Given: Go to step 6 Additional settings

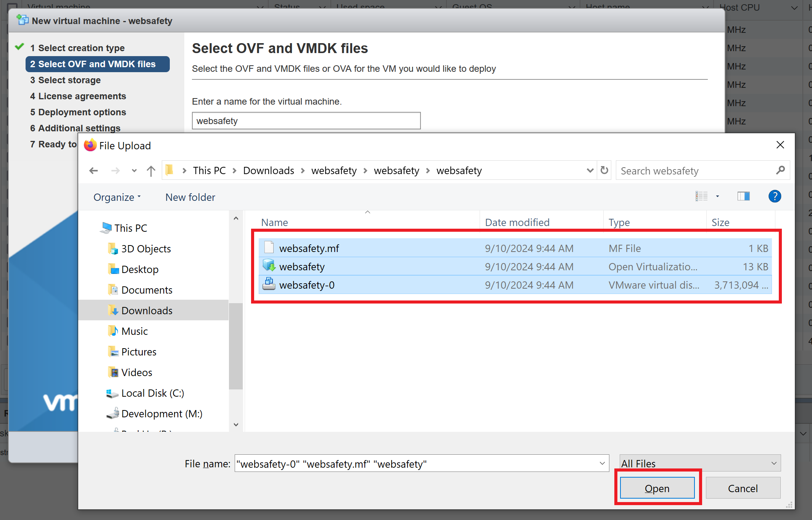Looking at the screenshot, I should 75,128.
